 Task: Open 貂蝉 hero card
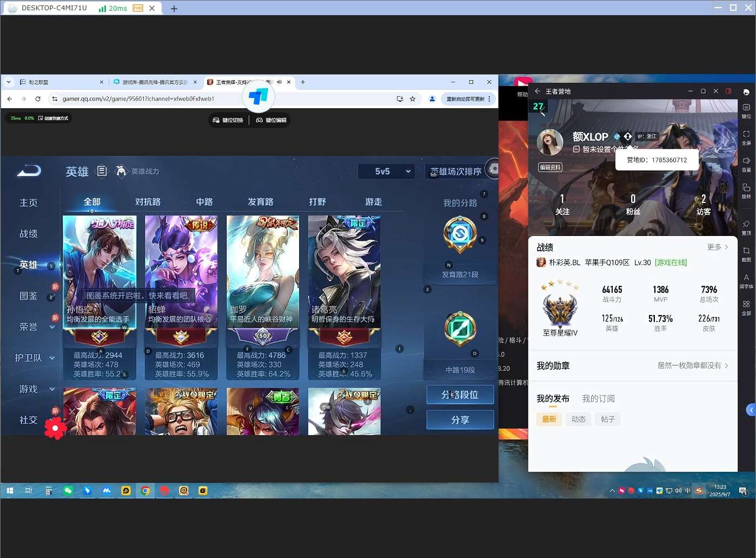(x=181, y=297)
